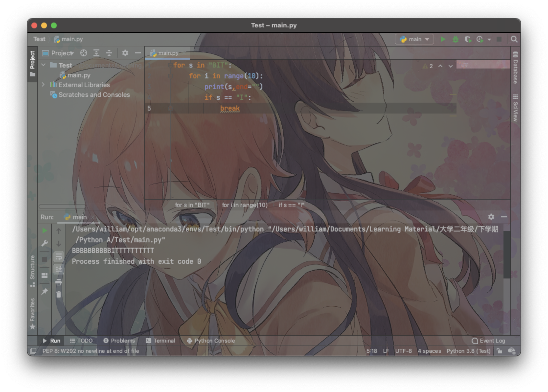This screenshot has width=548, height=392.
Task: Open the Terminal tool window tab
Action: click(x=160, y=341)
